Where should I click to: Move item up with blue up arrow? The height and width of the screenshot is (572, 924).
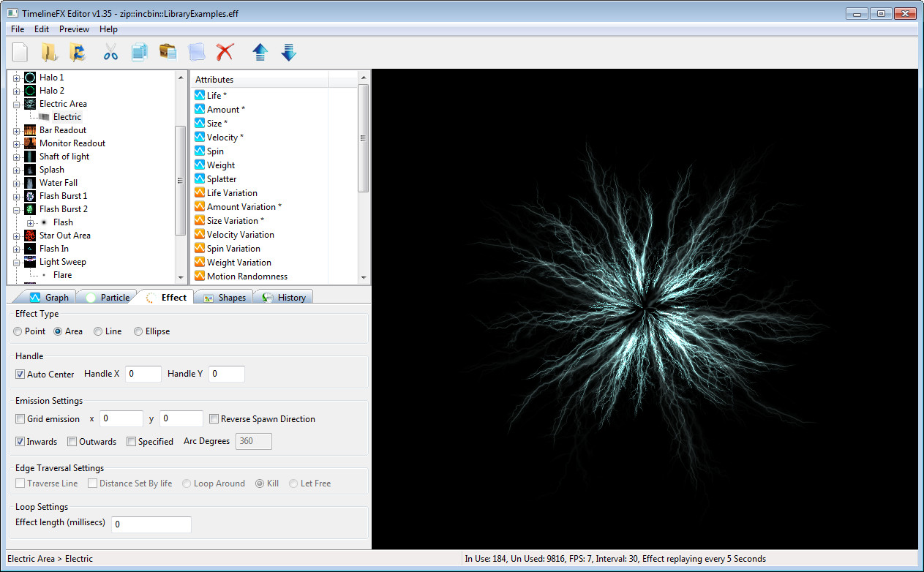[x=260, y=52]
